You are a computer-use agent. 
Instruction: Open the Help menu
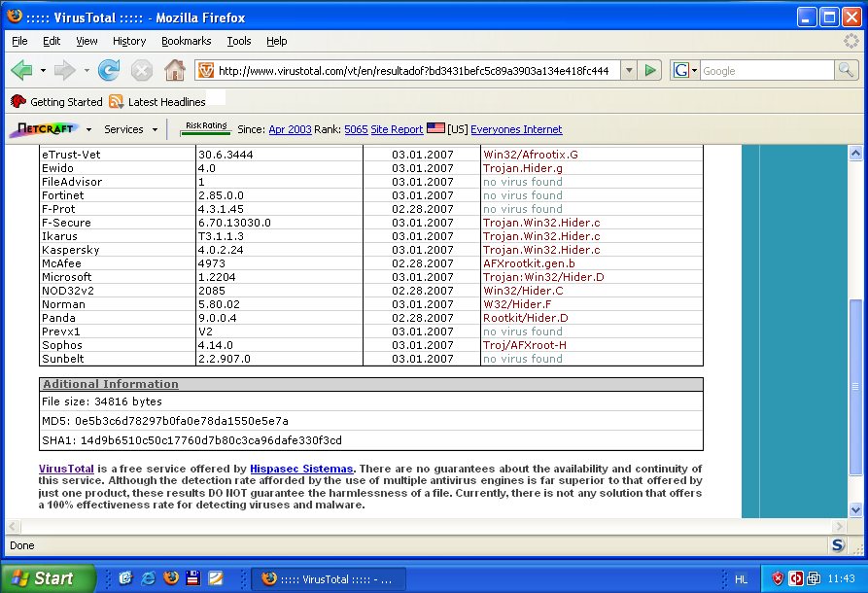[x=276, y=41]
